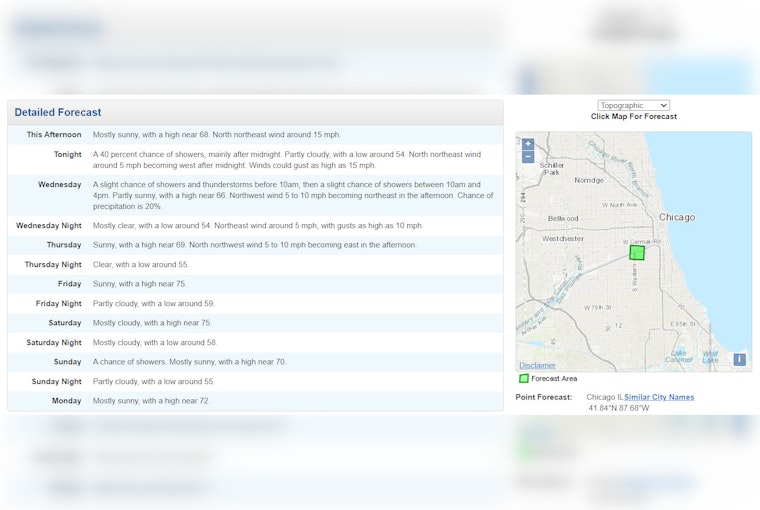Open map info button in the map's bottom corner
Screen dimensions: 760x510
pyautogui.click(x=739, y=359)
